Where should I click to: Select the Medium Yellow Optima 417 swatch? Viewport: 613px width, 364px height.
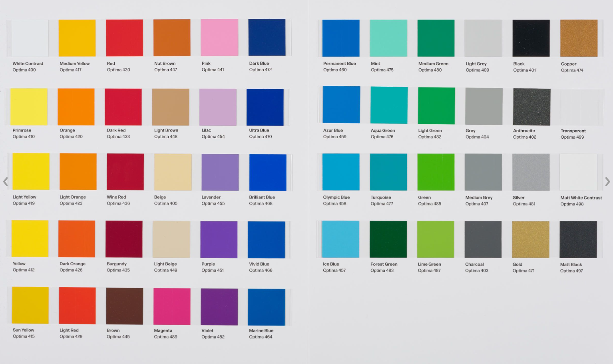[x=77, y=38]
